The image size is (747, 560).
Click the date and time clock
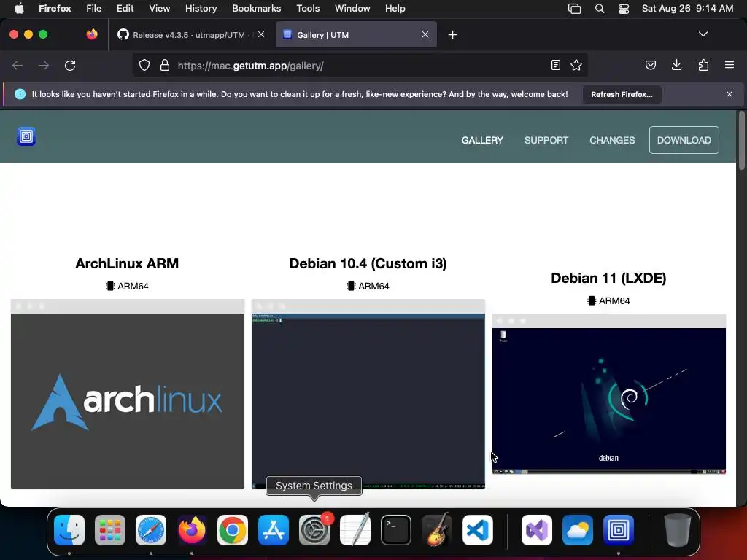687,8
